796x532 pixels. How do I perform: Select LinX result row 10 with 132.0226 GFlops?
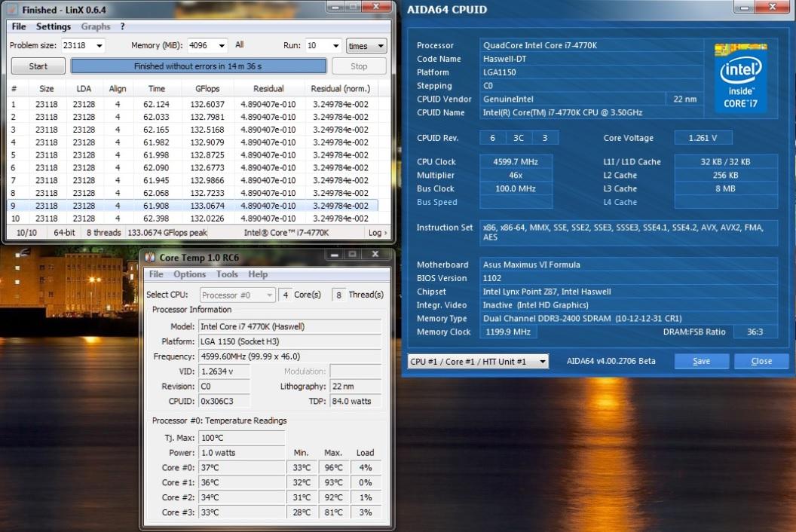tap(193, 219)
